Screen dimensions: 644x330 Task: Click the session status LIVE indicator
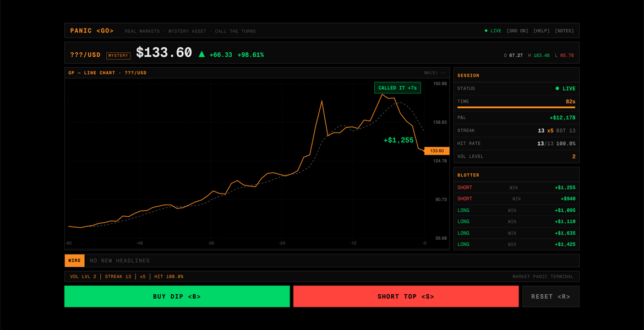(x=565, y=88)
